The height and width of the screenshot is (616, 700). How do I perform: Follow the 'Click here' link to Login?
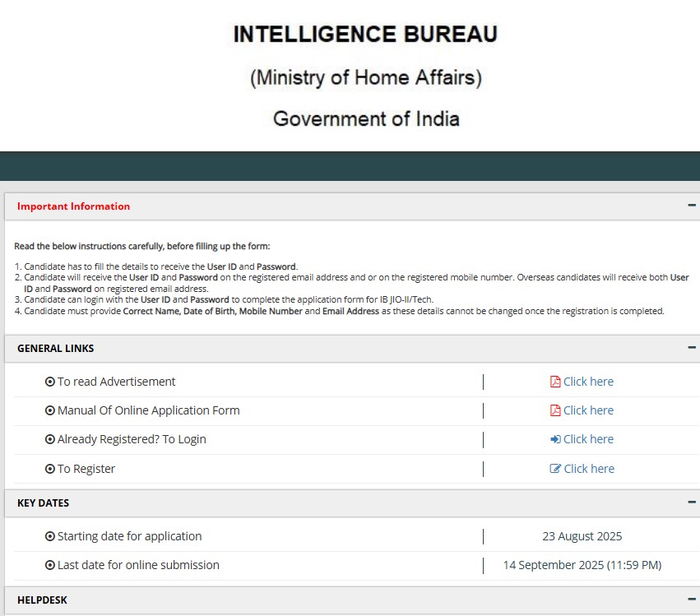click(588, 439)
